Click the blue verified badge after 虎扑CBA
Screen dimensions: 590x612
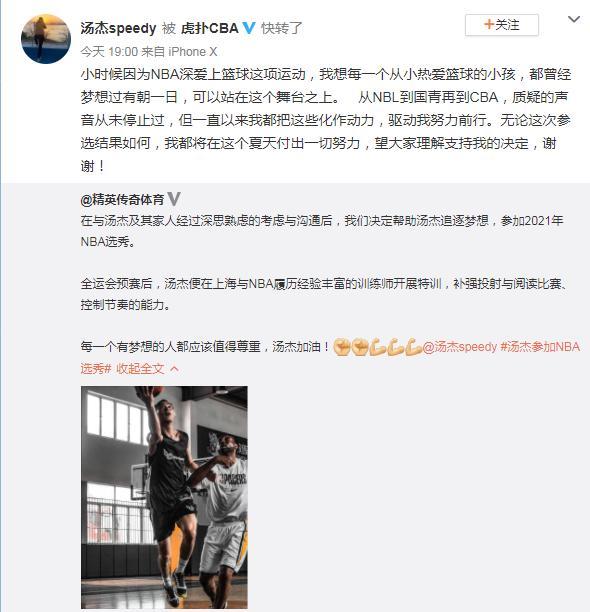pos(249,28)
